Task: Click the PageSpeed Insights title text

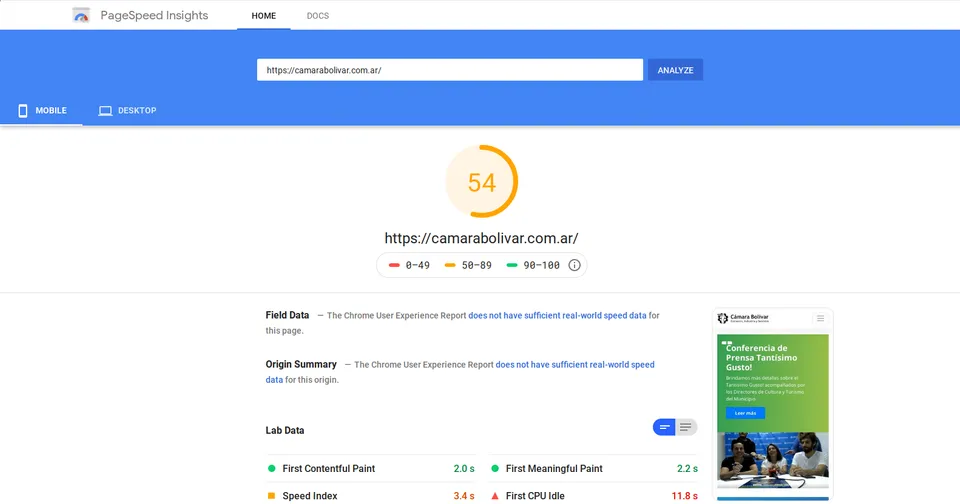Action: 154,15
